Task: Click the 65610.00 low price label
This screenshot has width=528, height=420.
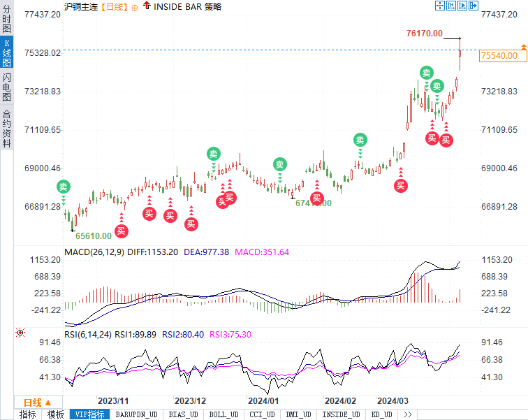Action: pos(94,236)
